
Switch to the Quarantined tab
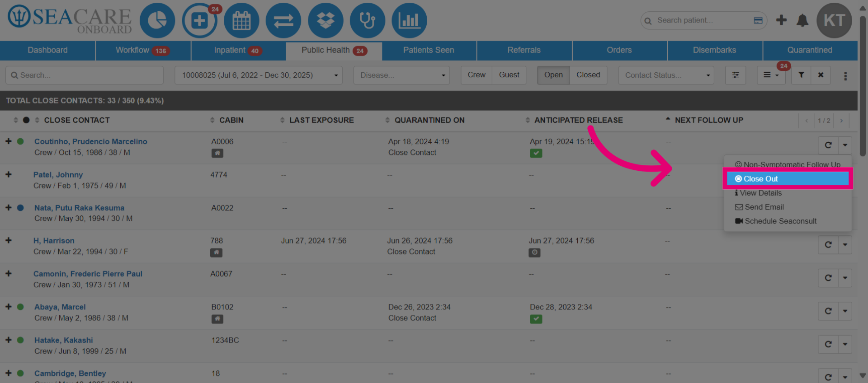(810, 50)
